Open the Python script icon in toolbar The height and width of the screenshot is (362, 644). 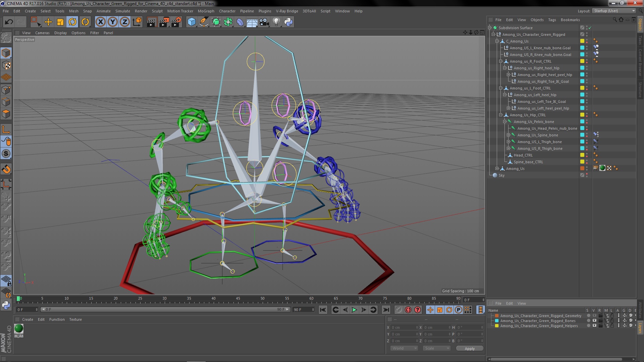pyautogui.click(x=288, y=22)
